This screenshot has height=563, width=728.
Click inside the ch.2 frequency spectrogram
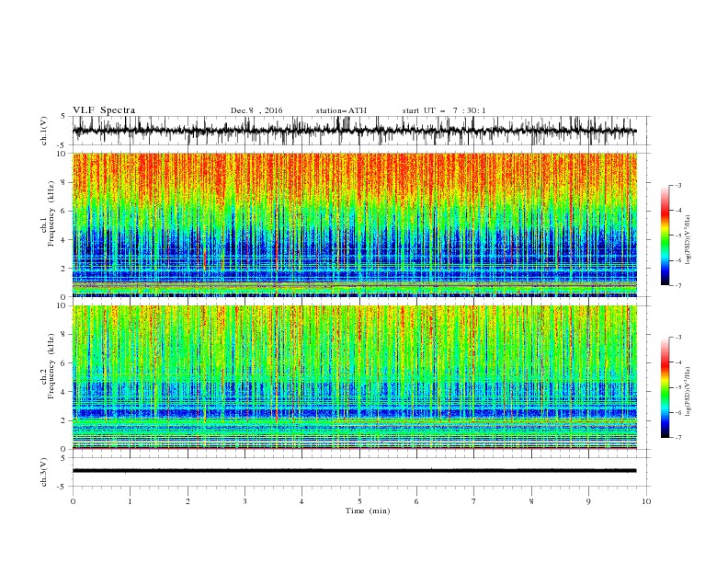354,377
